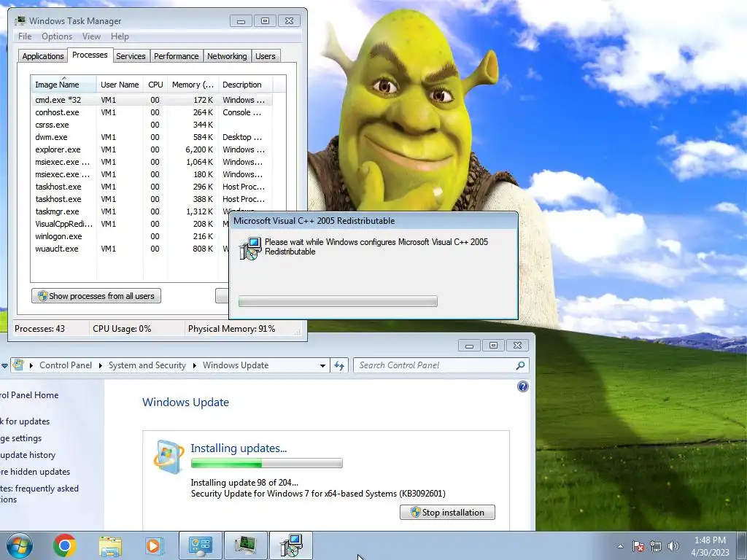Click the Physical Memory: 91% status entry
Image resolution: width=747 pixels, height=560 pixels.
click(231, 329)
